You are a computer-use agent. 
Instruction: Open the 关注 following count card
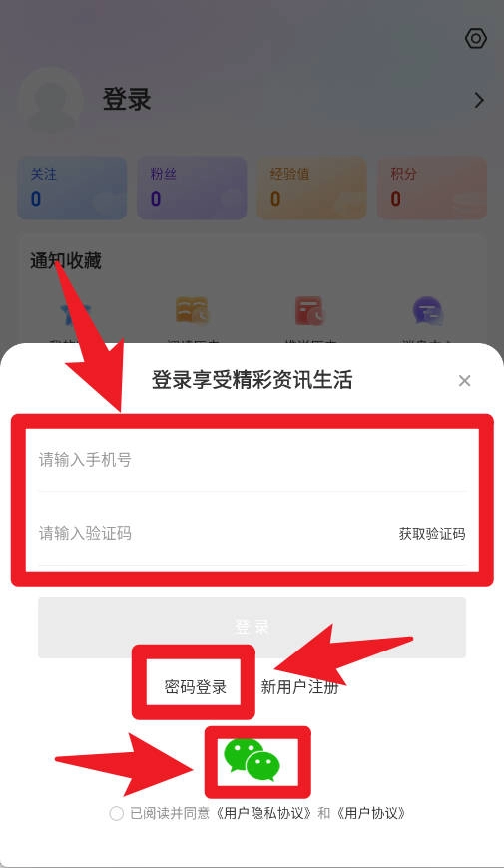[x=72, y=189]
